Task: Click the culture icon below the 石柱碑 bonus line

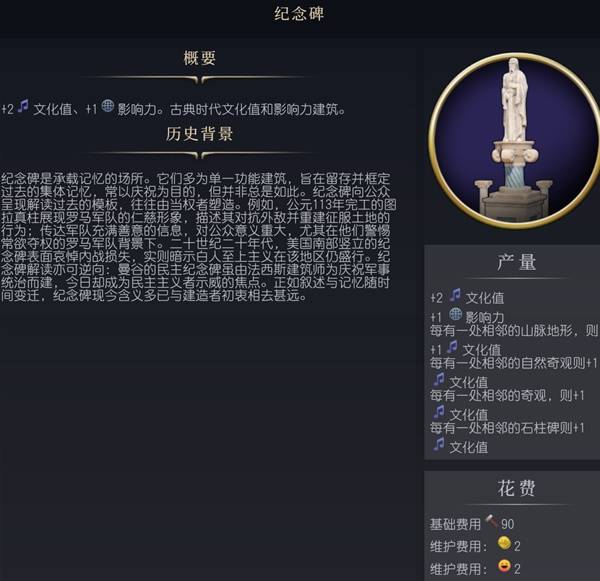Action: click(439, 444)
